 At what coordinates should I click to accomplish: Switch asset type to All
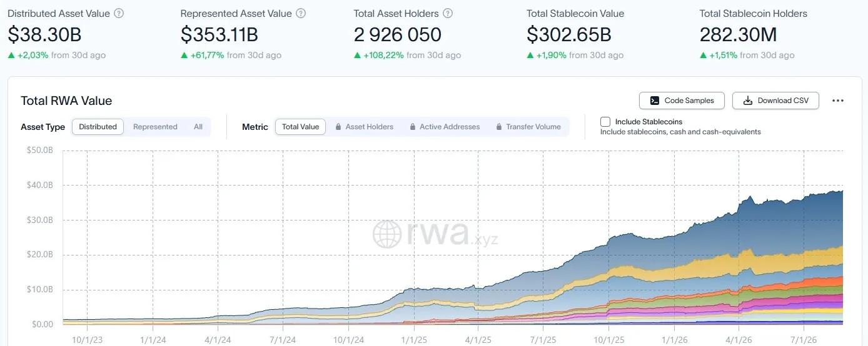point(198,127)
